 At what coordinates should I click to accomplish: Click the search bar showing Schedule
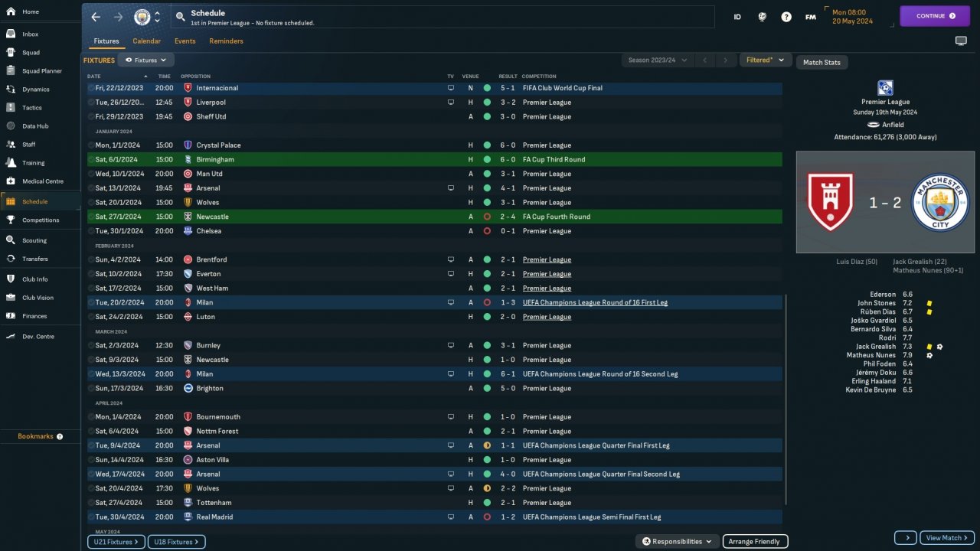coord(441,17)
